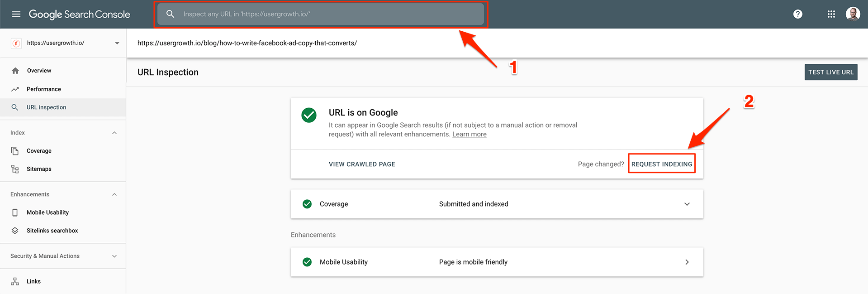Click the 'Enhancements' heading above Mobile Usability card
The width and height of the screenshot is (868, 294).
tap(313, 235)
